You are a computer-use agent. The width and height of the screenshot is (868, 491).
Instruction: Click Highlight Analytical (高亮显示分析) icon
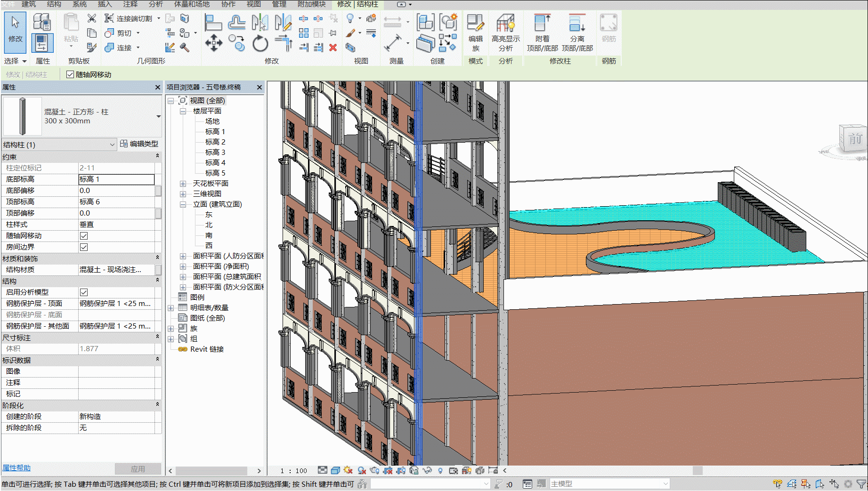point(505,33)
